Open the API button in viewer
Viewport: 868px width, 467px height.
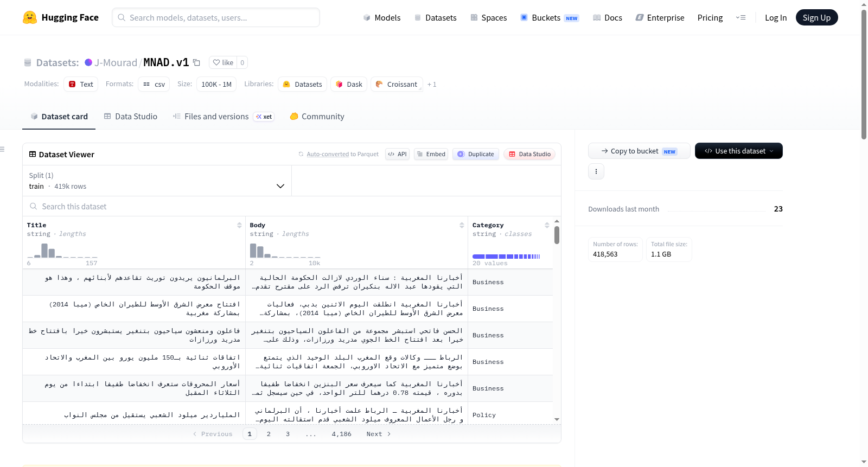coord(397,154)
